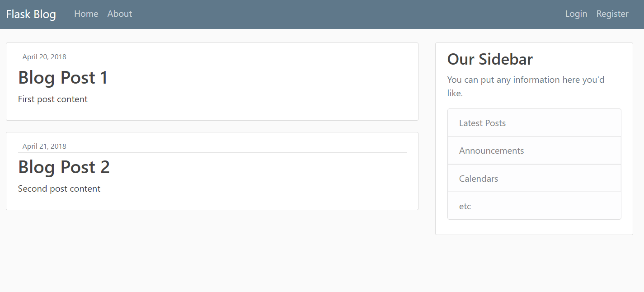
Task: Open the Blog Post 1 title
Action: [x=63, y=78]
